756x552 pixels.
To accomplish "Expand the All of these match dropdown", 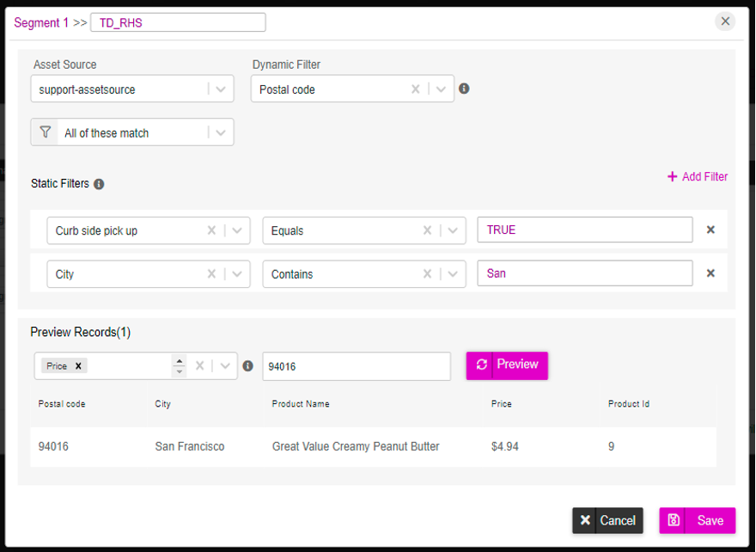I will (x=220, y=132).
